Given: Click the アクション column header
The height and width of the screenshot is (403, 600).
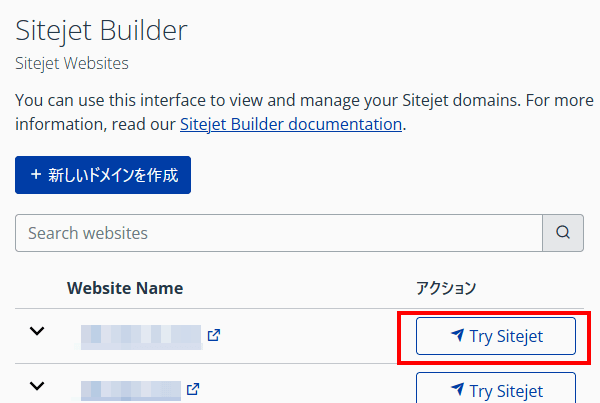Looking at the screenshot, I should [x=446, y=288].
